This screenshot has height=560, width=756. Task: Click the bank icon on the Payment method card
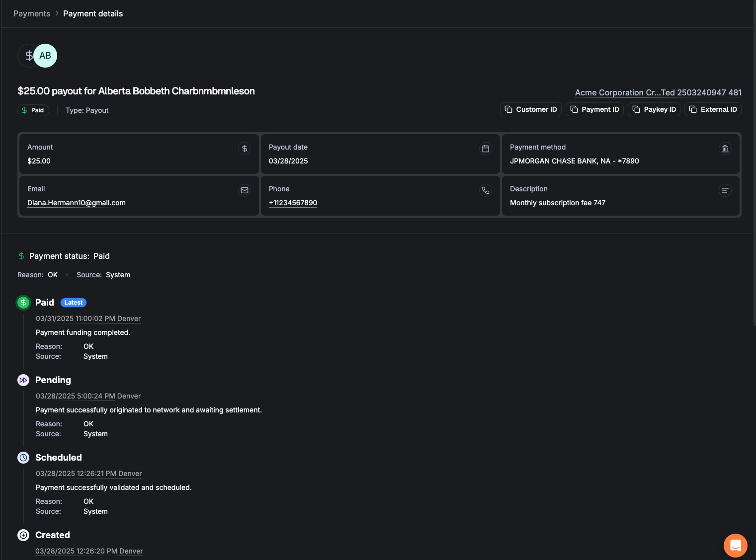pos(725,148)
